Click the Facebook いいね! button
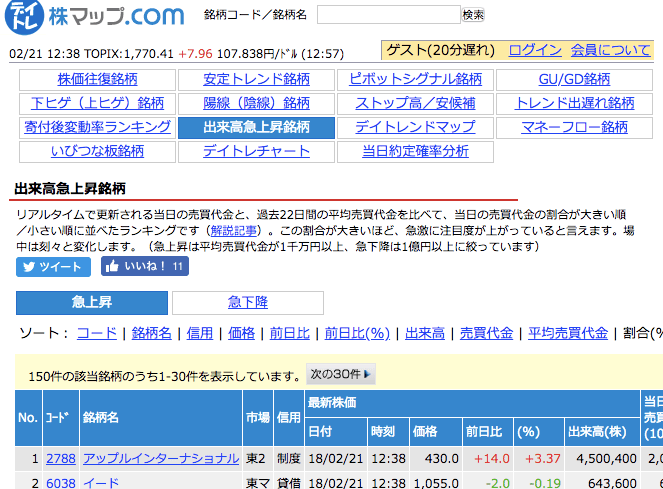 144,267
